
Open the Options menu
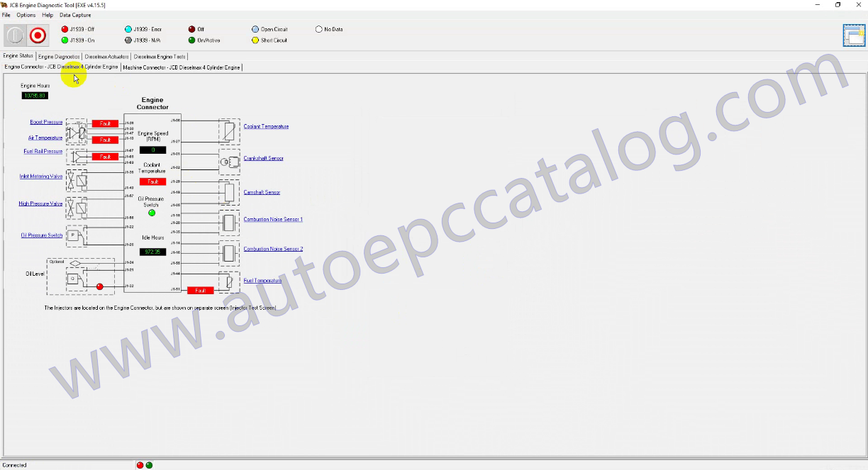point(26,15)
